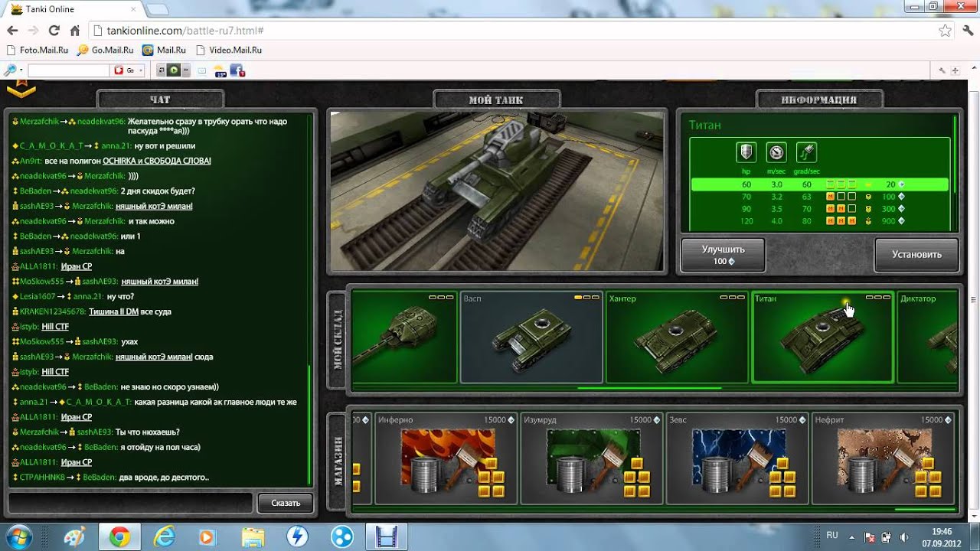The height and width of the screenshot is (551, 980).
Task: Select the Диктатор hull in the garage
Action: 927,337
